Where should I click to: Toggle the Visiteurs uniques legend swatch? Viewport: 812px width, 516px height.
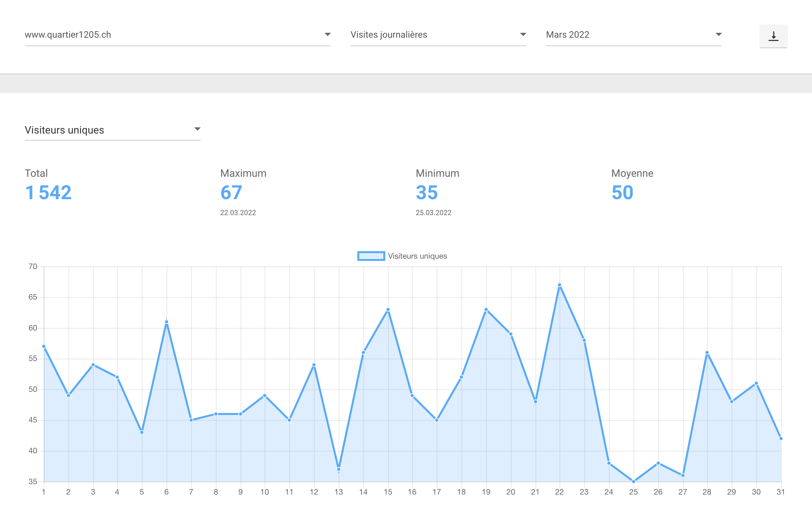[x=371, y=256]
